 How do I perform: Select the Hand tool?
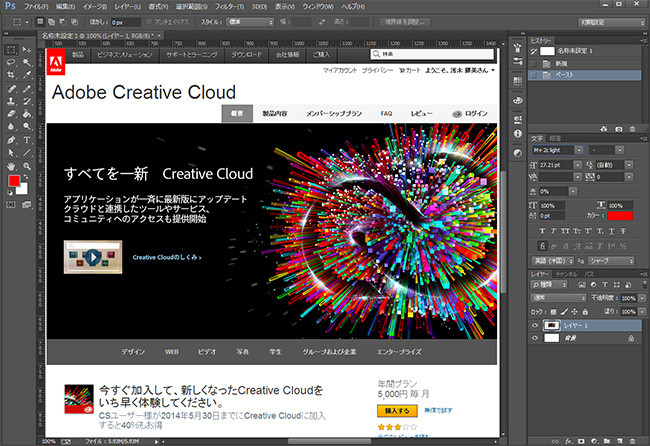point(11,166)
